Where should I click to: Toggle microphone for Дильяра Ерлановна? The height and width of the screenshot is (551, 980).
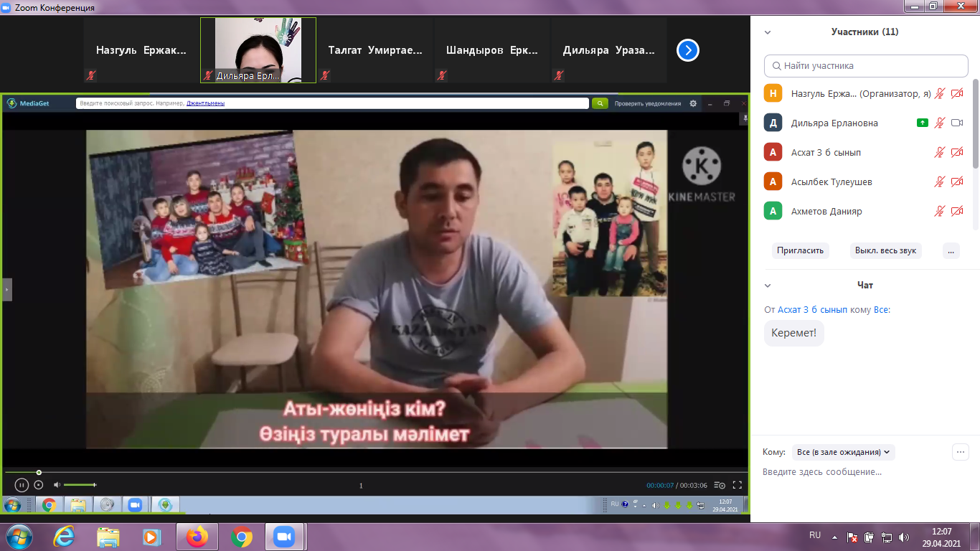pos(939,123)
